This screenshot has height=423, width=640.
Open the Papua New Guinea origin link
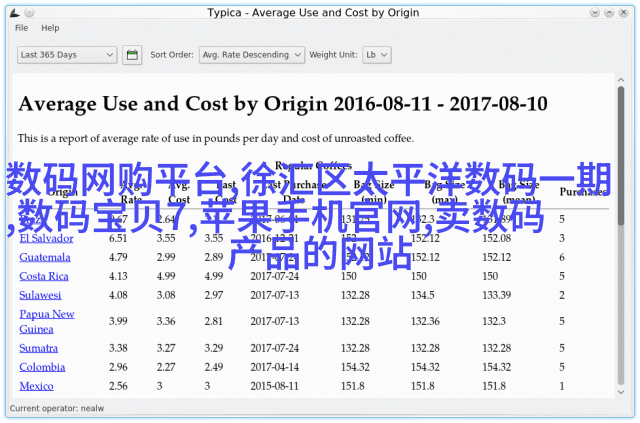[x=47, y=322]
